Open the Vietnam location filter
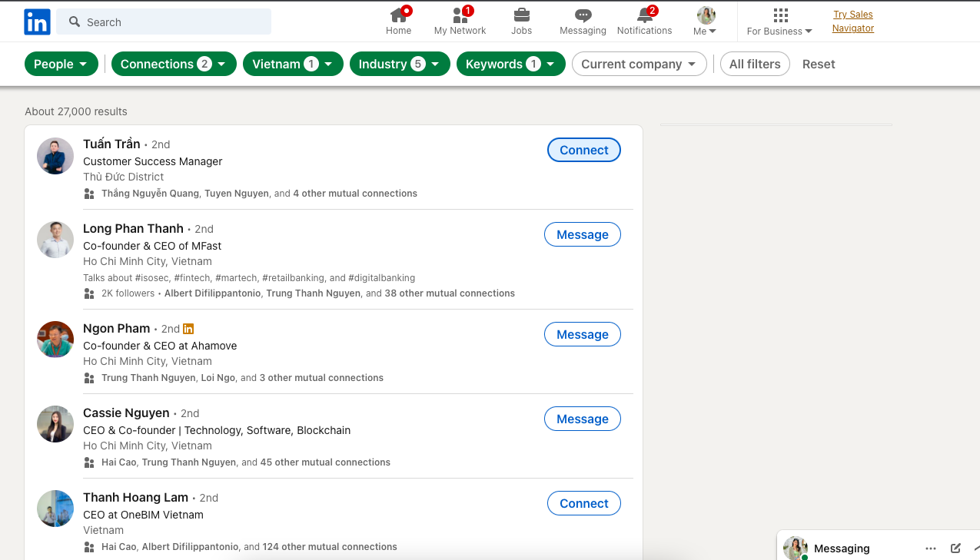Image resolution: width=980 pixels, height=560 pixels. coord(292,65)
